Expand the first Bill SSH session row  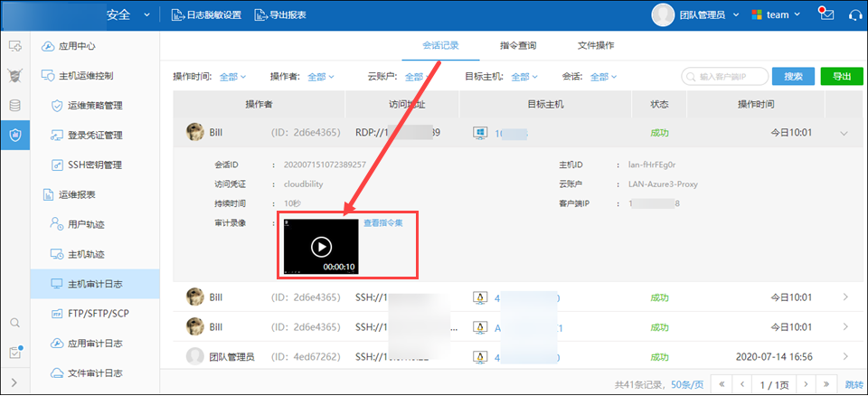click(844, 297)
